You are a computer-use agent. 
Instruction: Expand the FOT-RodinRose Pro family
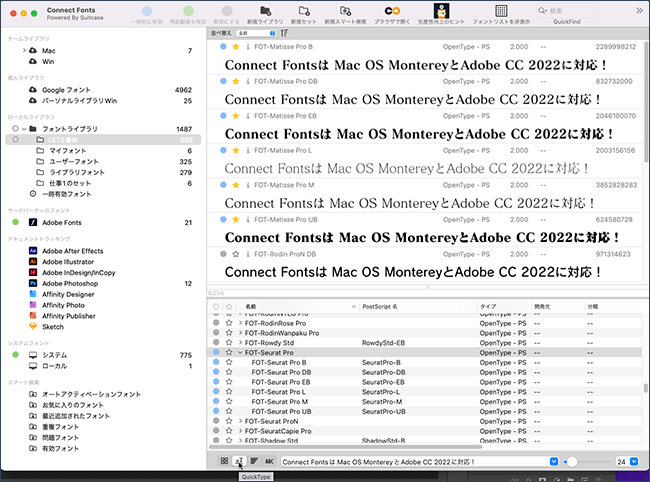240,323
